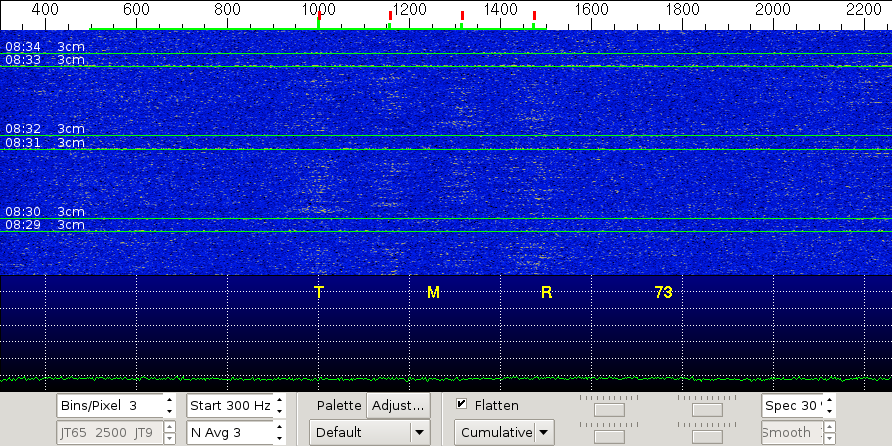Raise the Start 300 Hz frequency

pyautogui.click(x=279, y=401)
